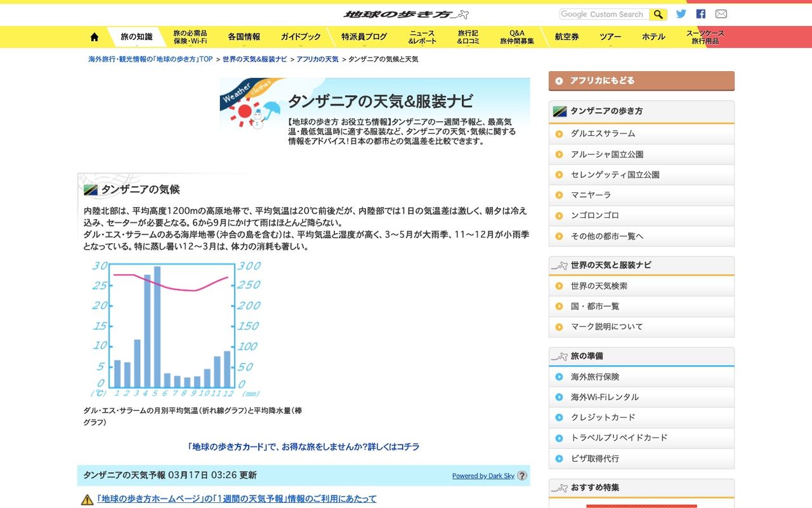The height and width of the screenshot is (508, 812).
Task: Open the 世界の天気検索 link
Action: click(x=641, y=286)
